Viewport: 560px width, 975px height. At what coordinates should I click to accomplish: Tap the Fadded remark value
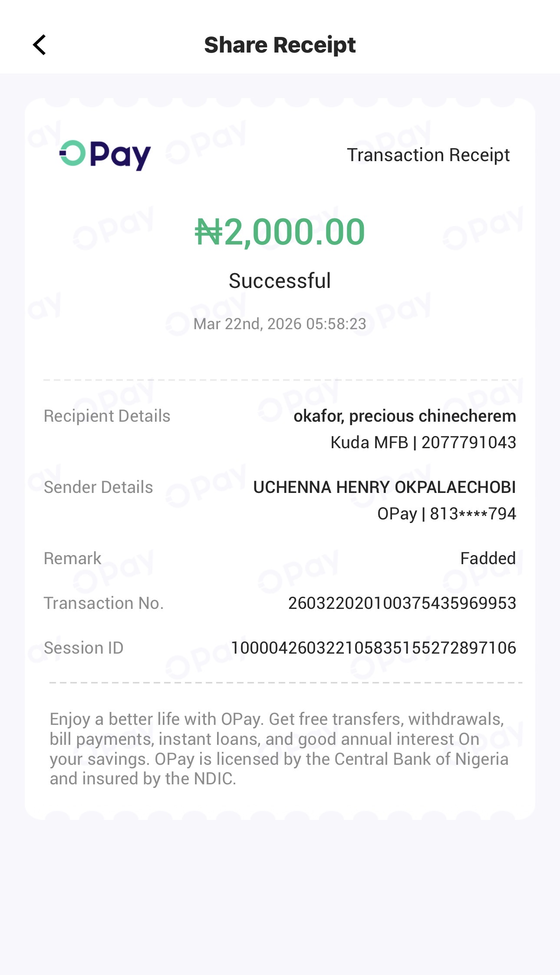[x=488, y=559]
